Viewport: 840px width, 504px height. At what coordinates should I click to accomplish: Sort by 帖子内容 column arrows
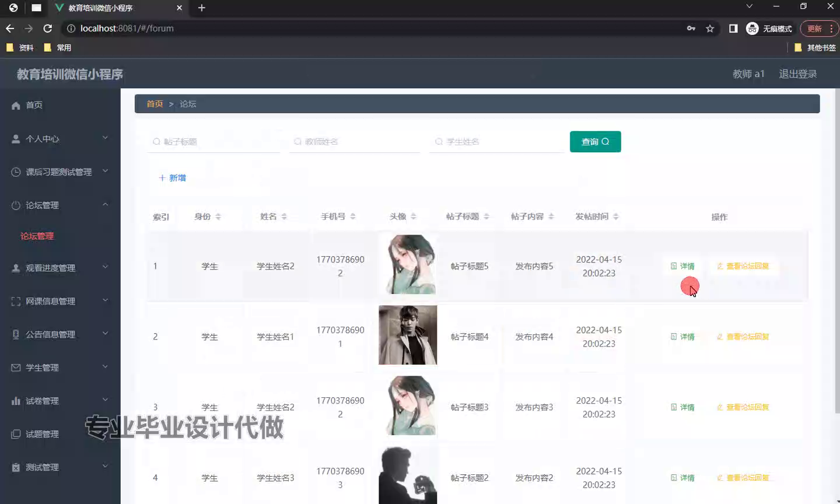coord(551,216)
